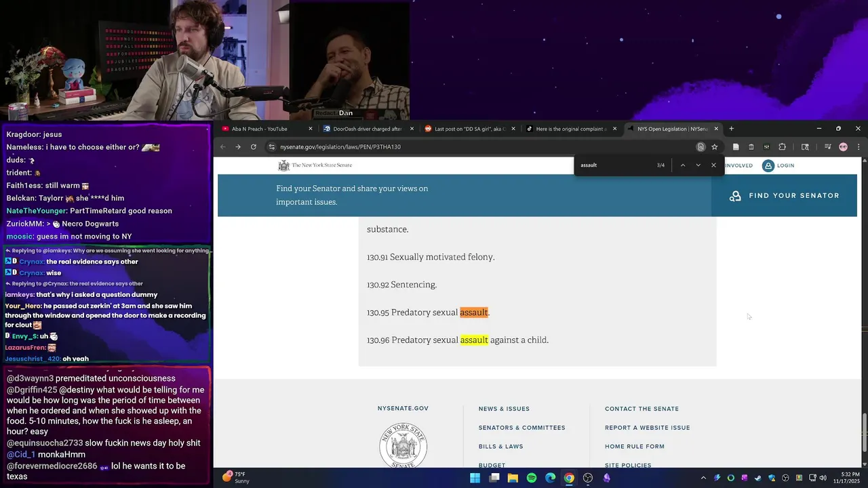Open NYSENATE.GOV footer link
The width and height of the screenshot is (868, 488).
pyautogui.click(x=403, y=409)
